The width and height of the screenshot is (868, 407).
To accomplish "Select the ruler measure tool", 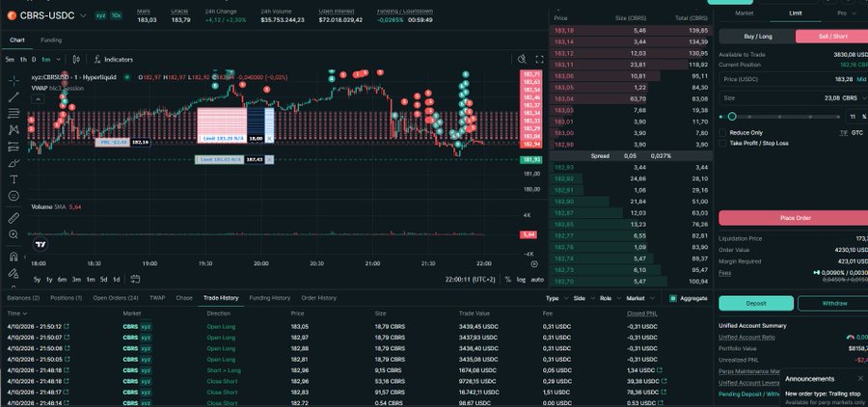I will click(14, 218).
